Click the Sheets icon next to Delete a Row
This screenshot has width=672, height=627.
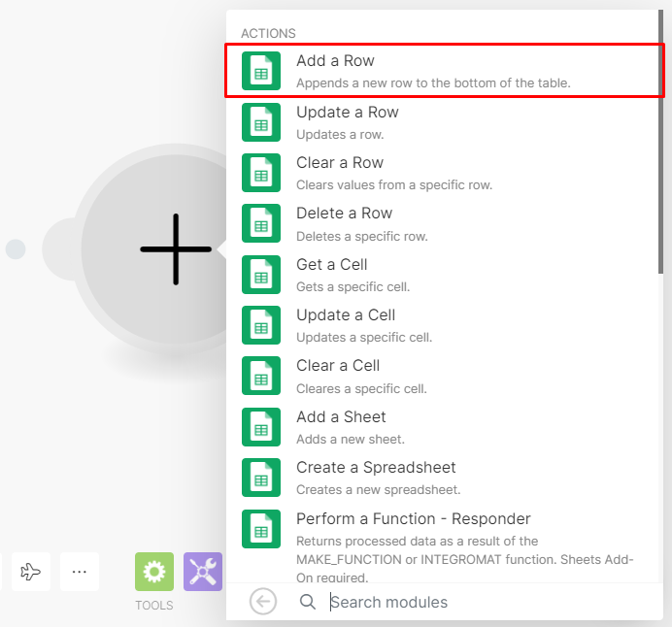(261, 223)
